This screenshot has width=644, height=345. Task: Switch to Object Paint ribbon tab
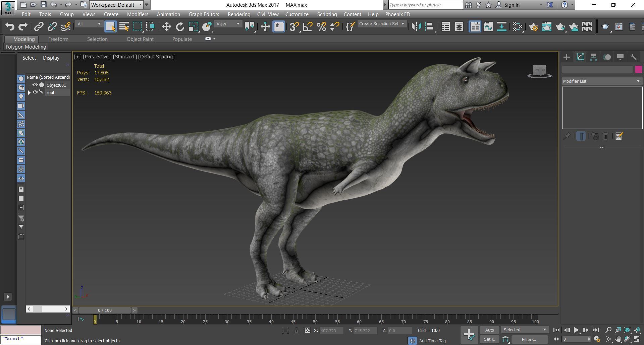[x=140, y=39]
